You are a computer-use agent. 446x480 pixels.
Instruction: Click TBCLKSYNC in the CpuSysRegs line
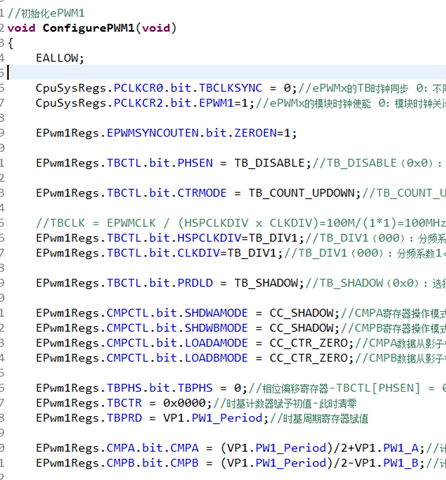[230, 88]
